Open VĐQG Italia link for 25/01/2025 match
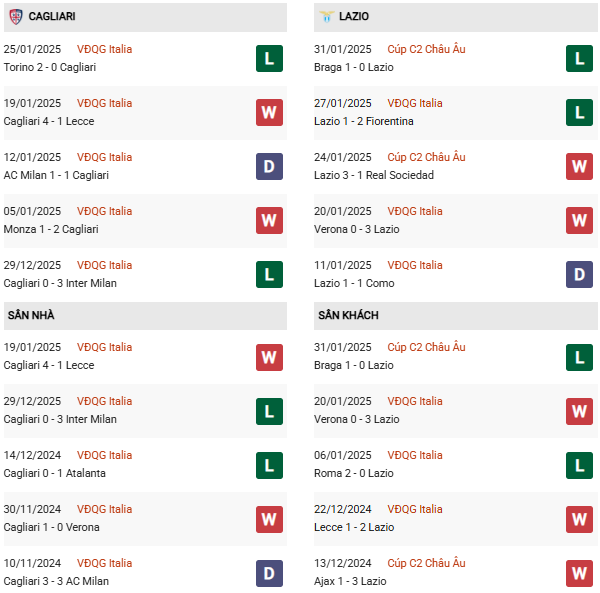 (104, 49)
